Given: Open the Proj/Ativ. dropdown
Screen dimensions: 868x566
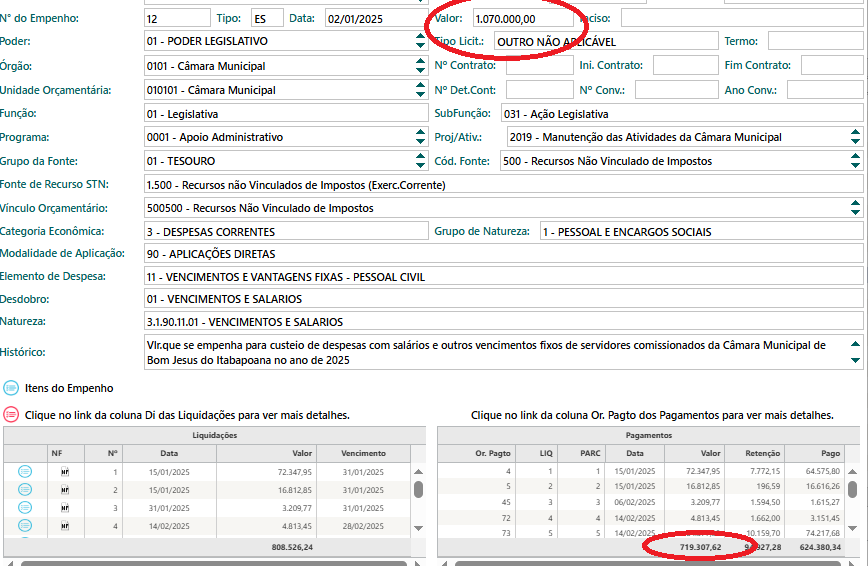Looking at the screenshot, I should pyautogui.click(x=855, y=137).
